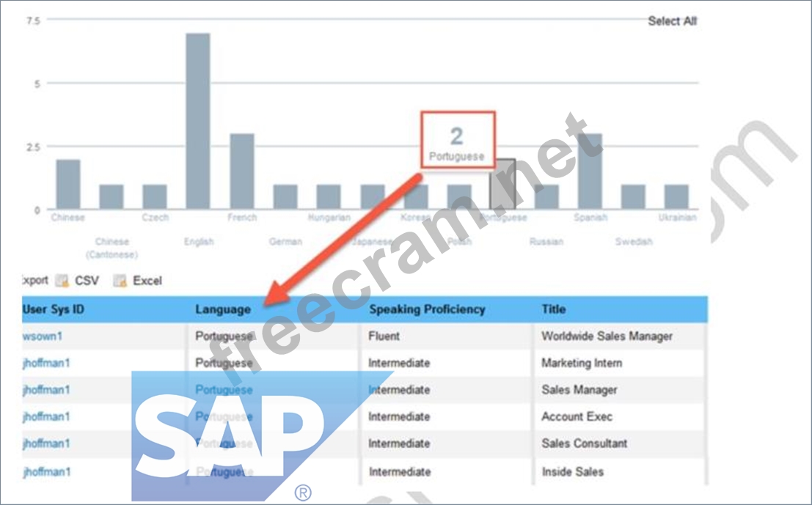The height and width of the screenshot is (505, 812).
Task: Sort by Language column header
Action: [x=223, y=309]
